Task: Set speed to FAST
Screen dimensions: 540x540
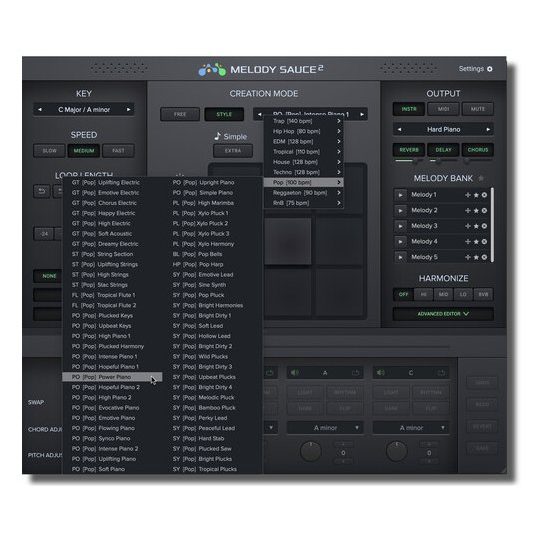Action: [x=118, y=150]
